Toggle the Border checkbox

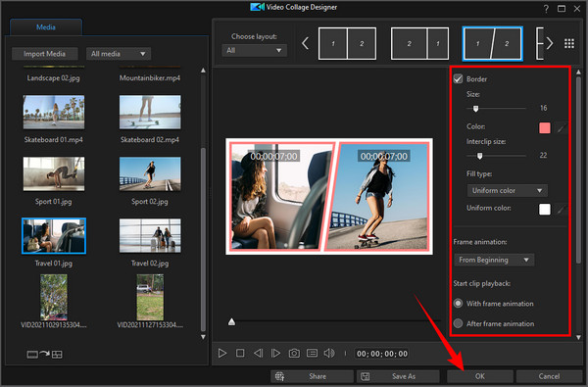458,78
